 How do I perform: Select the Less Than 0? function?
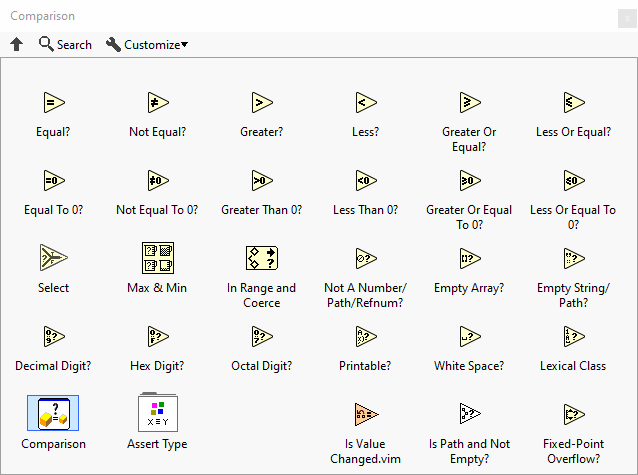tap(365, 180)
